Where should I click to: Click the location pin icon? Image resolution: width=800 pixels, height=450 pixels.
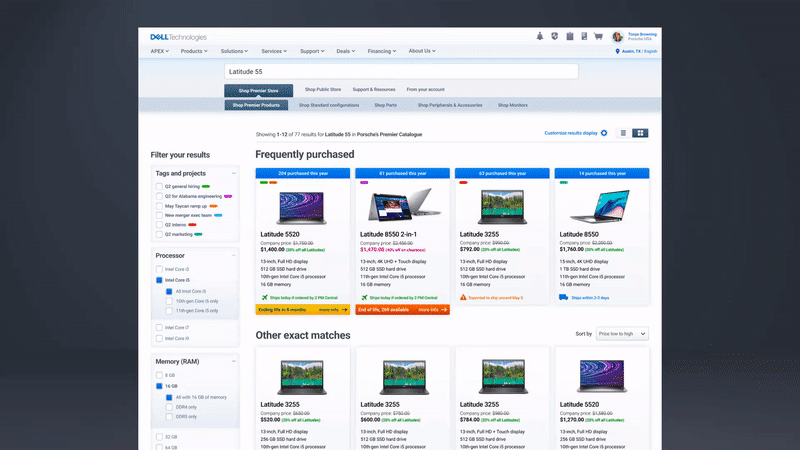pyautogui.click(x=617, y=52)
